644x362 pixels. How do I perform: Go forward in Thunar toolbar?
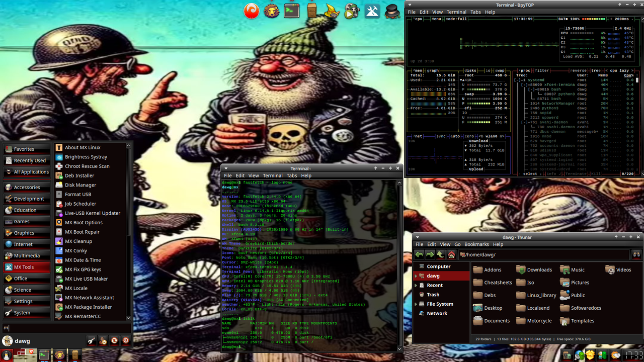tap(430, 255)
